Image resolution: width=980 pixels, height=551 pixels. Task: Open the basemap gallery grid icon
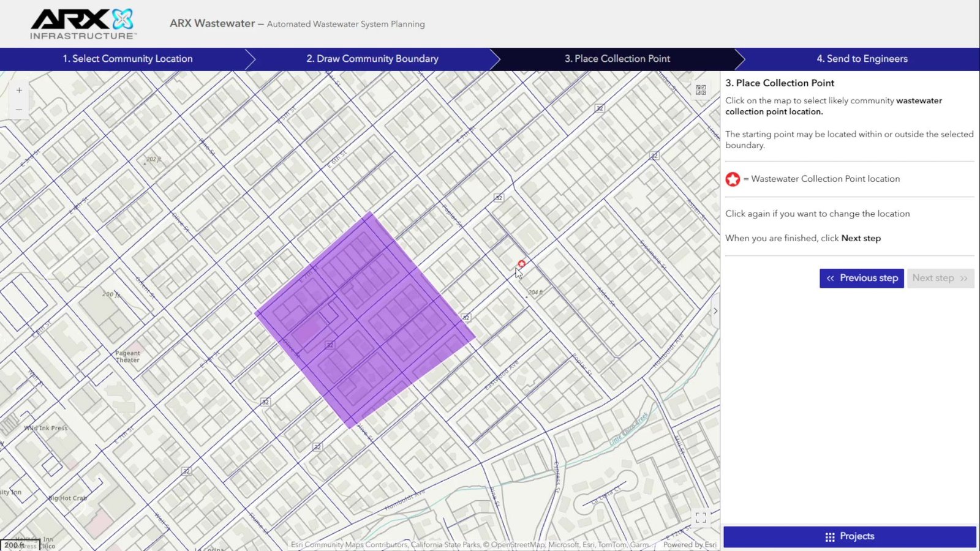(x=701, y=90)
